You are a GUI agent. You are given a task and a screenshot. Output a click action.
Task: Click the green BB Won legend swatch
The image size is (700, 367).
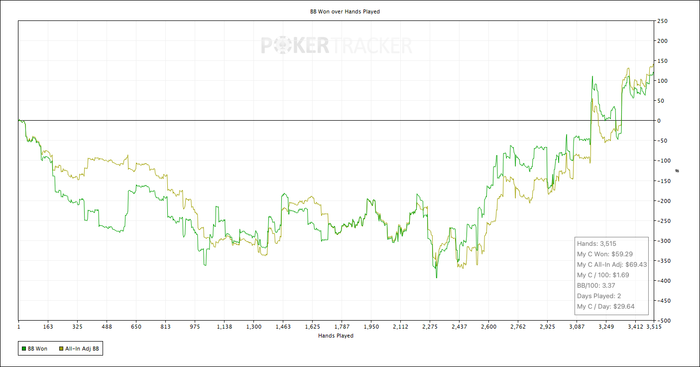[x=24, y=349]
